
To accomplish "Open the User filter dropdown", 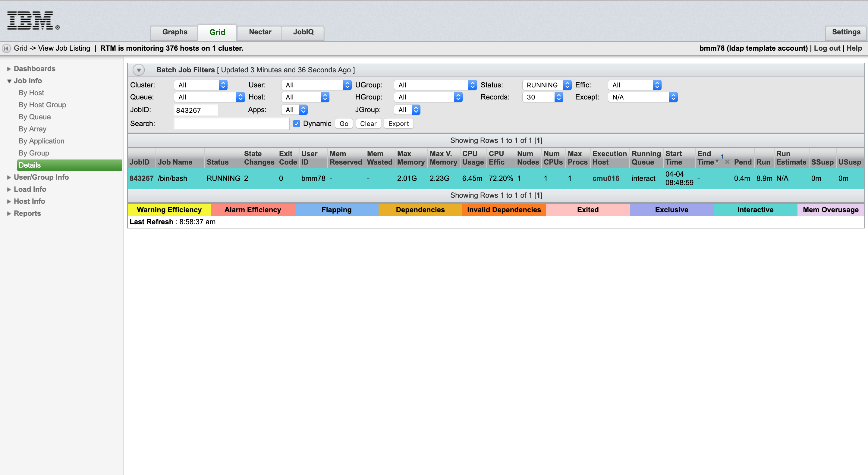I will [x=316, y=85].
